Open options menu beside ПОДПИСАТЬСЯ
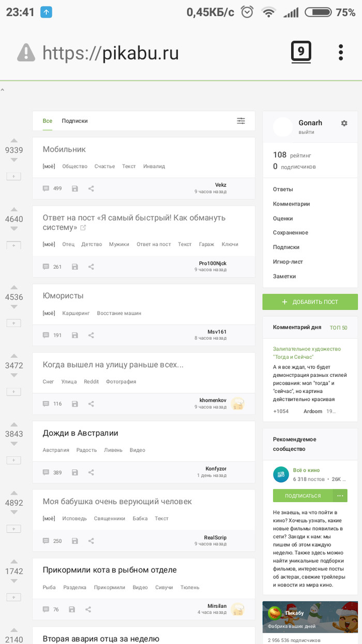 click(340, 495)
